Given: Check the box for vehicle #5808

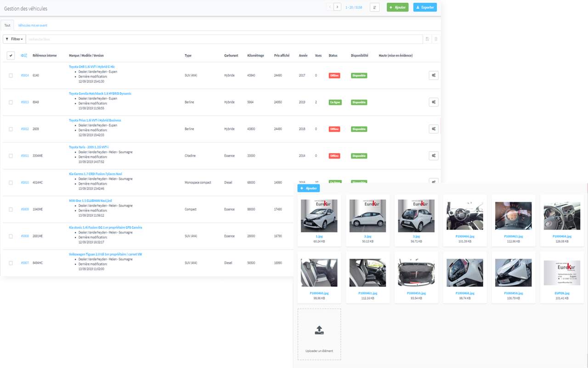Looking at the screenshot, I should click(11, 236).
